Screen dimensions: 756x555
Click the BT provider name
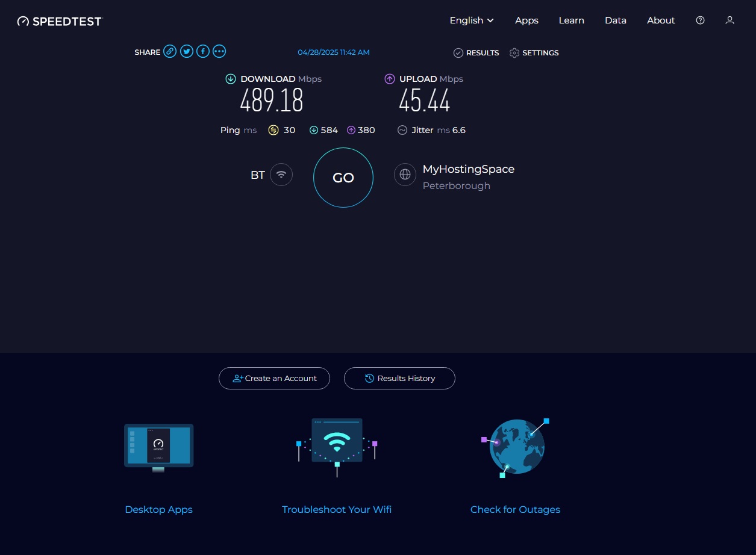(258, 175)
